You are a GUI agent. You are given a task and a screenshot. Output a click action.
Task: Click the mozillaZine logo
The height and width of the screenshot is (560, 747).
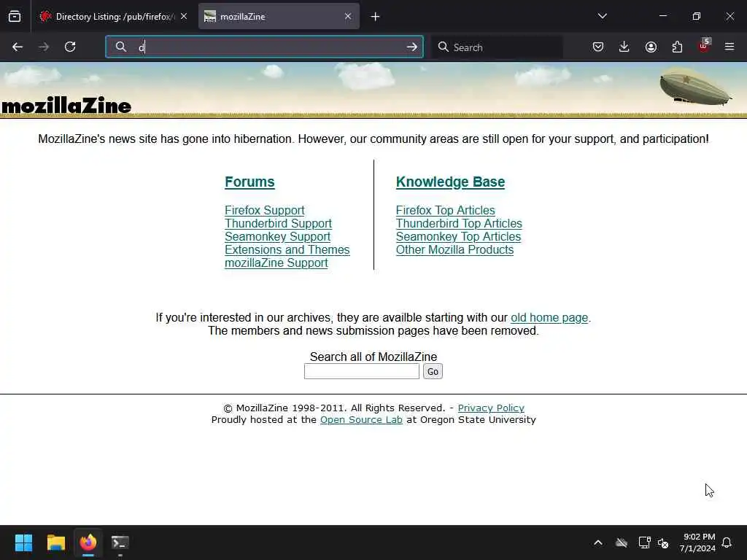pos(66,106)
